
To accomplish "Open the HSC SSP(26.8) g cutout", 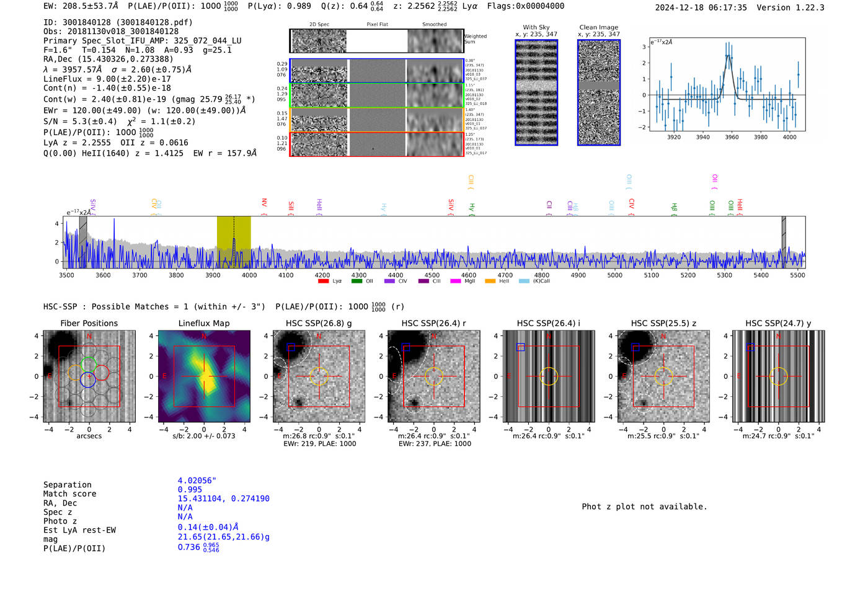I will point(319,376).
